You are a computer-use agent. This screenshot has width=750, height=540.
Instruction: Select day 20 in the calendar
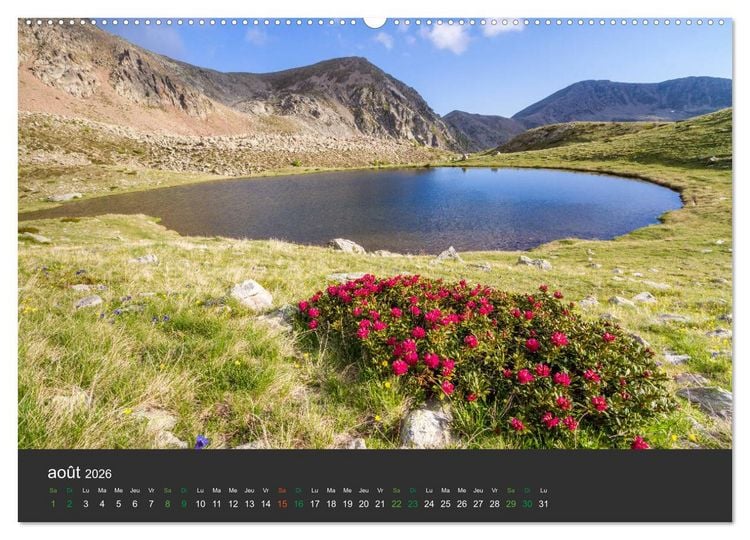364,504
